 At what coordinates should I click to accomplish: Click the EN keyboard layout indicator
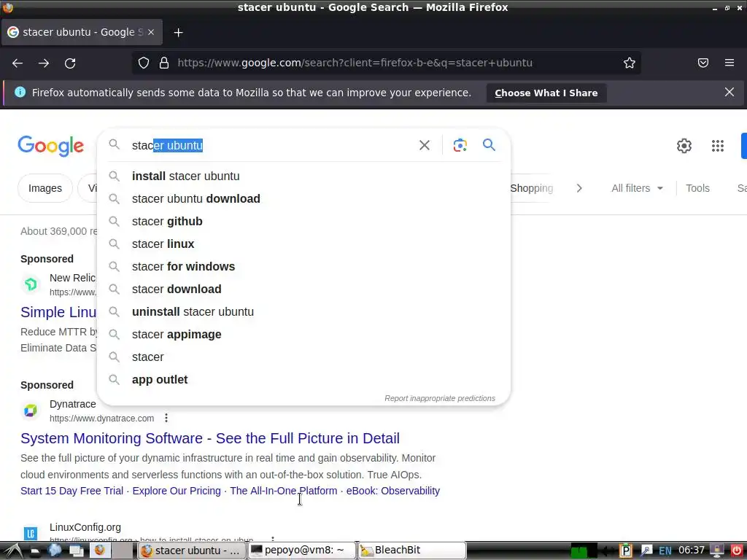[x=665, y=551]
